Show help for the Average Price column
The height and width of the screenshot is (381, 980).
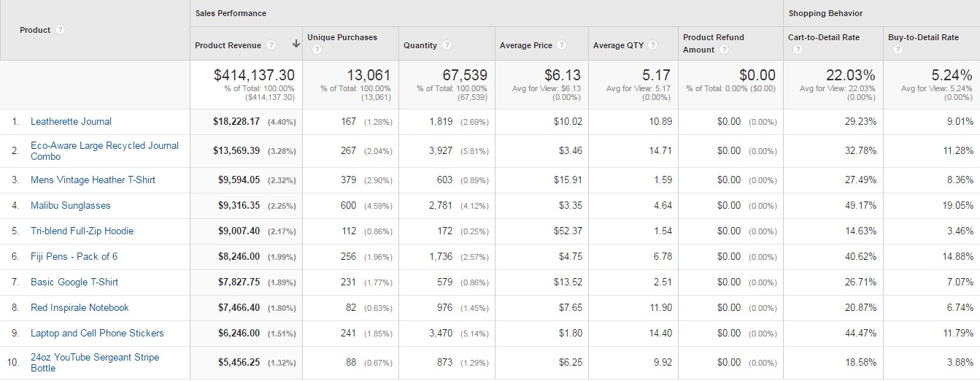pyautogui.click(x=562, y=45)
